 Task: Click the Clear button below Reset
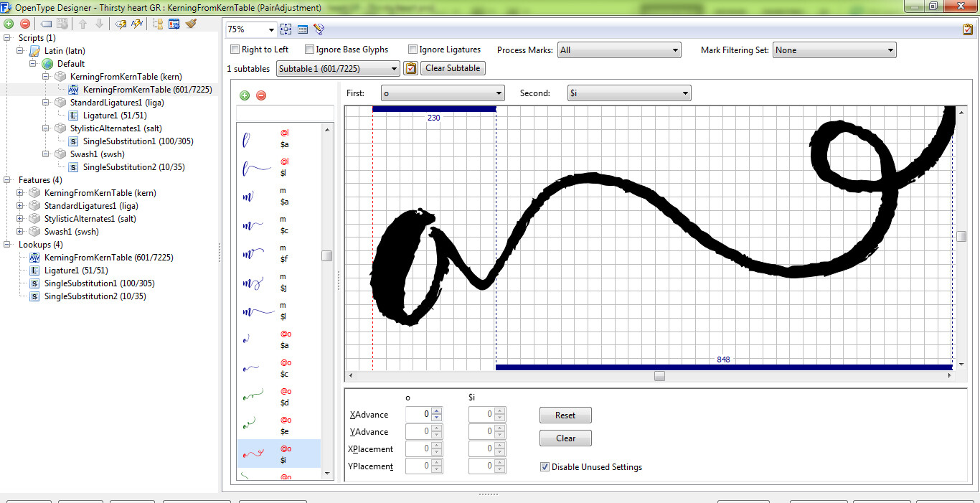pos(565,438)
